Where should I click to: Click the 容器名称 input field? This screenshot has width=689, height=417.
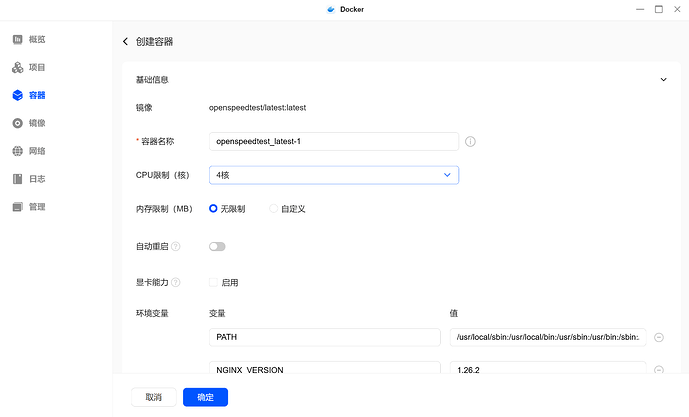tap(334, 142)
